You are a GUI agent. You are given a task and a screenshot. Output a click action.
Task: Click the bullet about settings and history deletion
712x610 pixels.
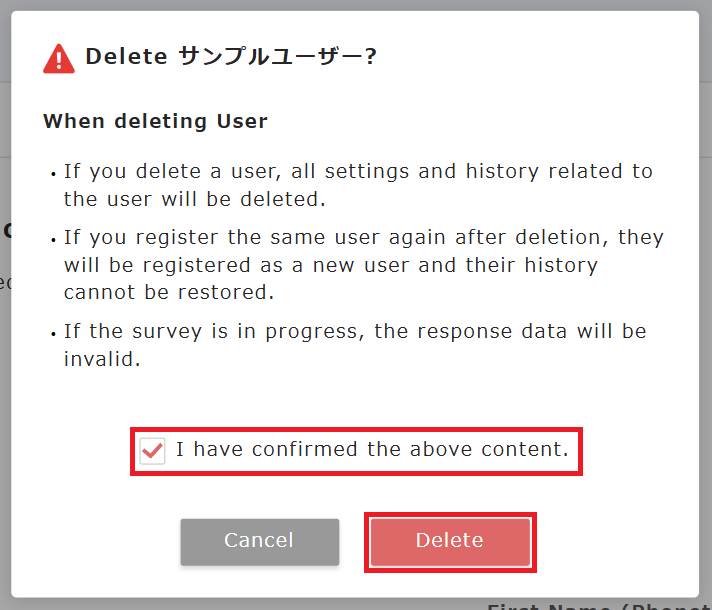click(x=357, y=185)
